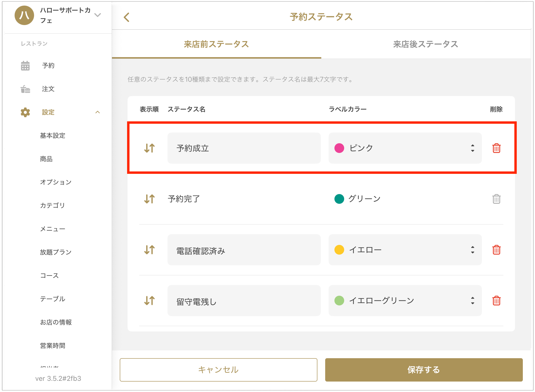The height and width of the screenshot is (392, 535).
Task: Click the green グリーン color dot
Action: 339,199
